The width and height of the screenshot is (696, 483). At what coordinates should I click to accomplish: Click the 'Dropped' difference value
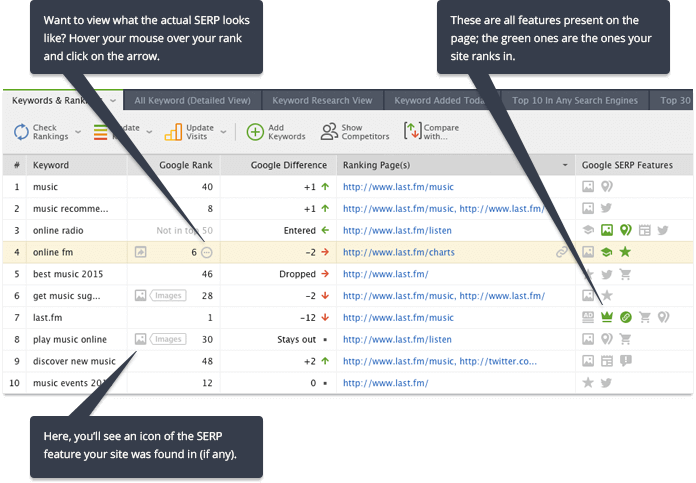pos(297,274)
